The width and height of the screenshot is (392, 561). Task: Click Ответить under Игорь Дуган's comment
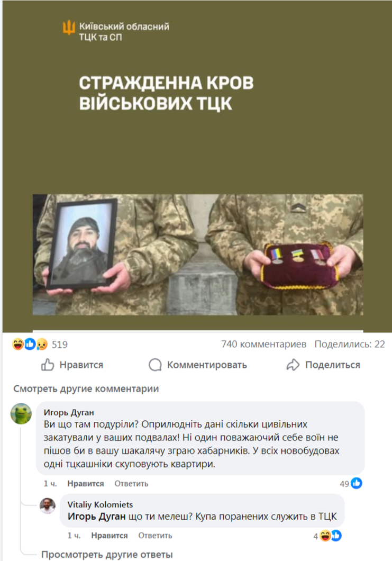point(131,484)
